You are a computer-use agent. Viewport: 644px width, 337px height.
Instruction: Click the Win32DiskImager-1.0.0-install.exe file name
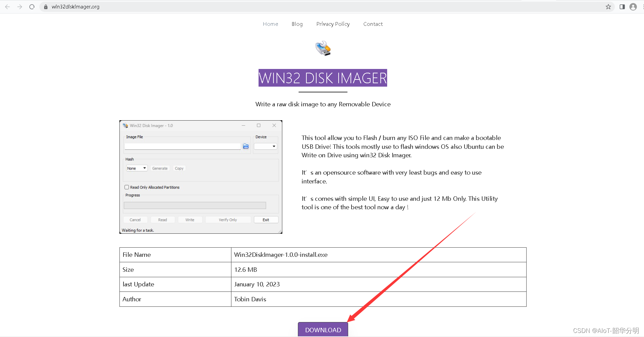click(281, 255)
